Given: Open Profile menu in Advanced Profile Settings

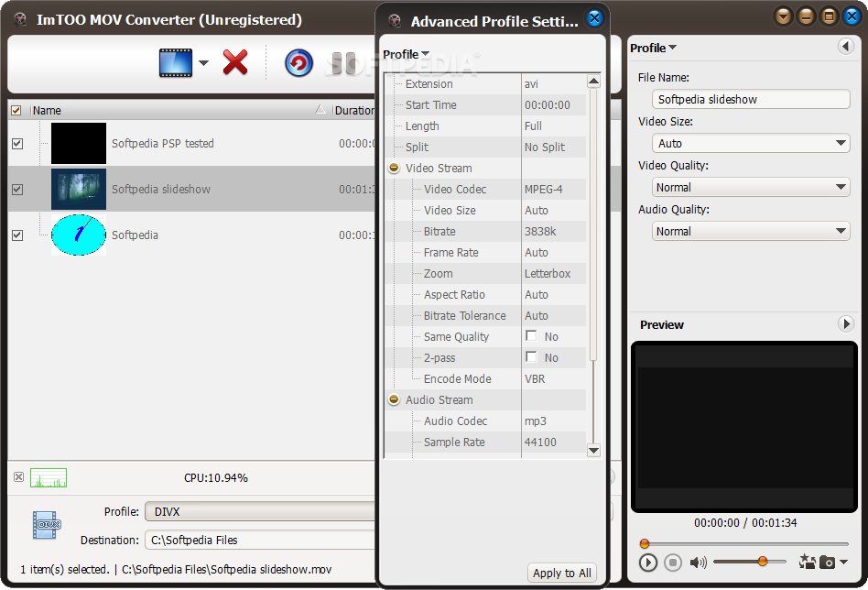Looking at the screenshot, I should [x=407, y=54].
